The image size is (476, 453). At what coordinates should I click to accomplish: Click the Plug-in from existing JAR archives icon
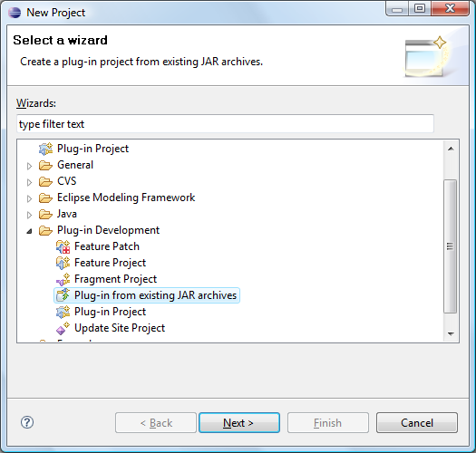pyautogui.click(x=63, y=295)
